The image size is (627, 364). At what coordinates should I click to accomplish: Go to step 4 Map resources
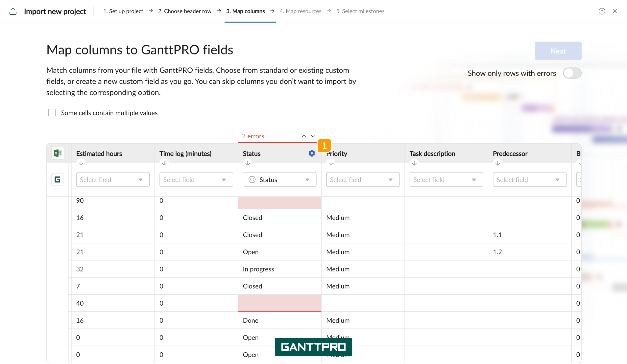click(x=300, y=11)
